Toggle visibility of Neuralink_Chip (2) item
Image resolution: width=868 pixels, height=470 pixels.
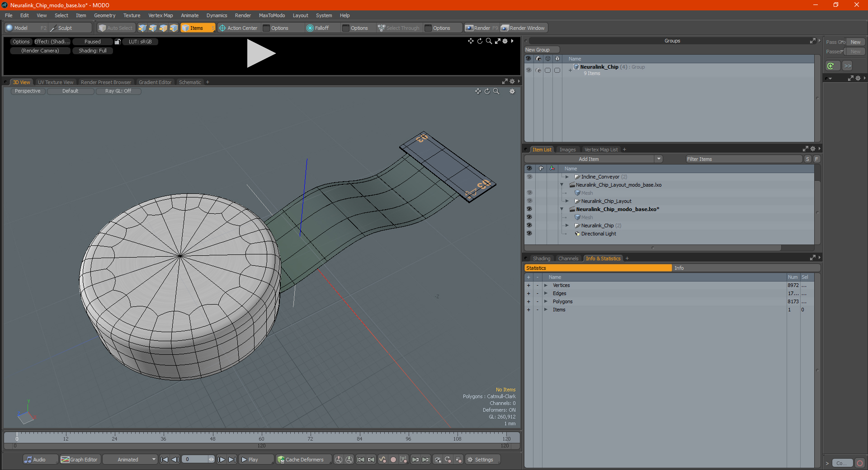pos(529,226)
